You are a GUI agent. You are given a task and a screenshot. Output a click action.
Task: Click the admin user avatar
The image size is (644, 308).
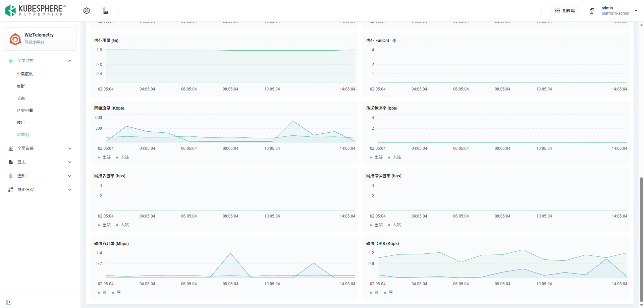(592, 11)
